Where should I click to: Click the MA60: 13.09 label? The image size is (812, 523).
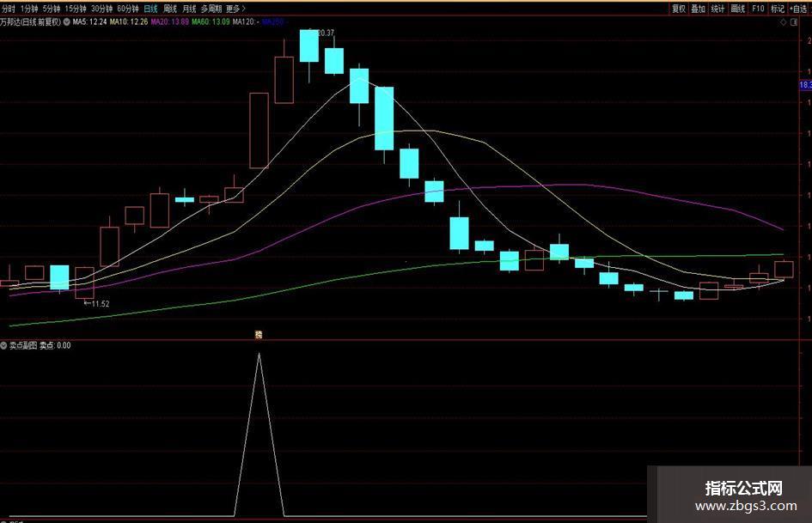(x=211, y=22)
